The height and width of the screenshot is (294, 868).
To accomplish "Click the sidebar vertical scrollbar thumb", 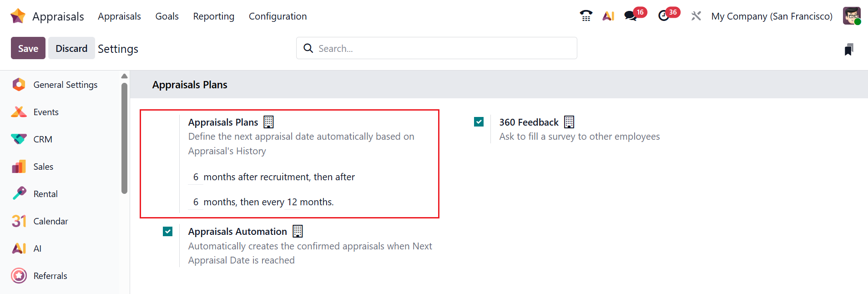I will [124, 137].
